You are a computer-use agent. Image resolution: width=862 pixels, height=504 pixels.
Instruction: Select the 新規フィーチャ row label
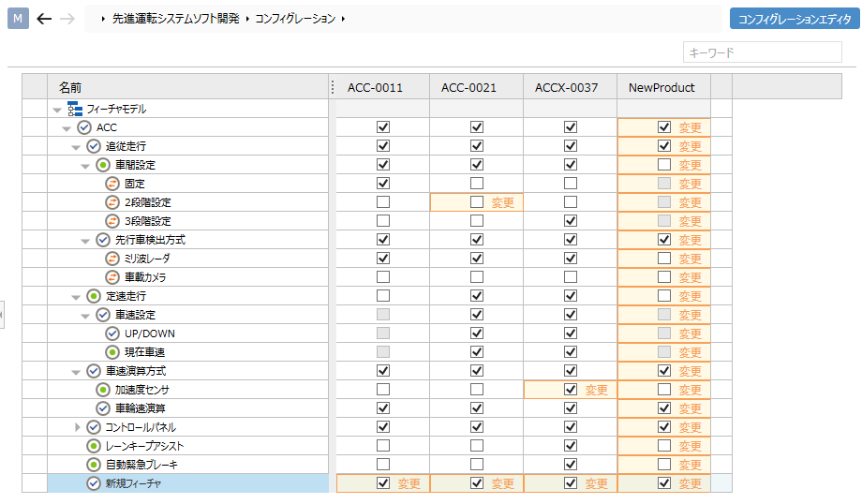click(x=134, y=483)
